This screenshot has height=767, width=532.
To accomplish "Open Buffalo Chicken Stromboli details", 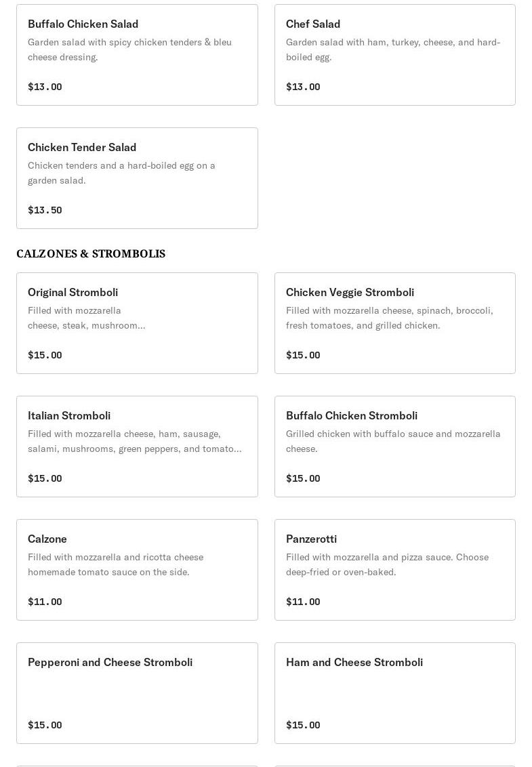I will tap(395, 447).
